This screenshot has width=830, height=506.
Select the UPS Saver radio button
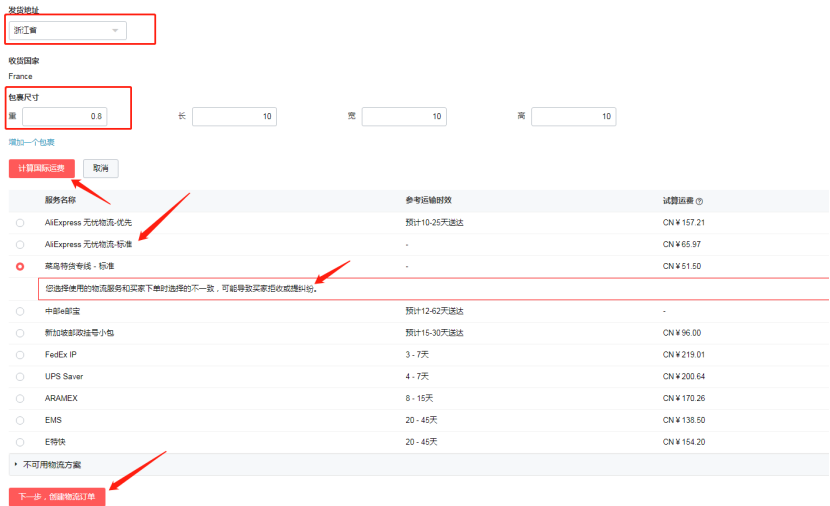tap(20, 376)
